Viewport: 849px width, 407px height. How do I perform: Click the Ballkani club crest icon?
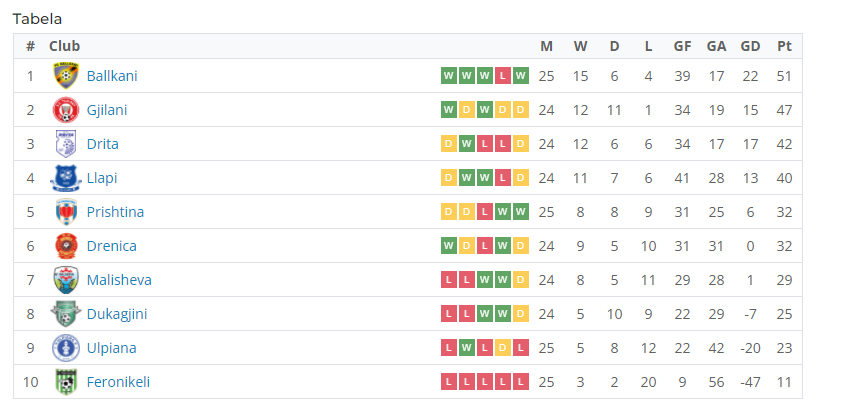(x=66, y=76)
